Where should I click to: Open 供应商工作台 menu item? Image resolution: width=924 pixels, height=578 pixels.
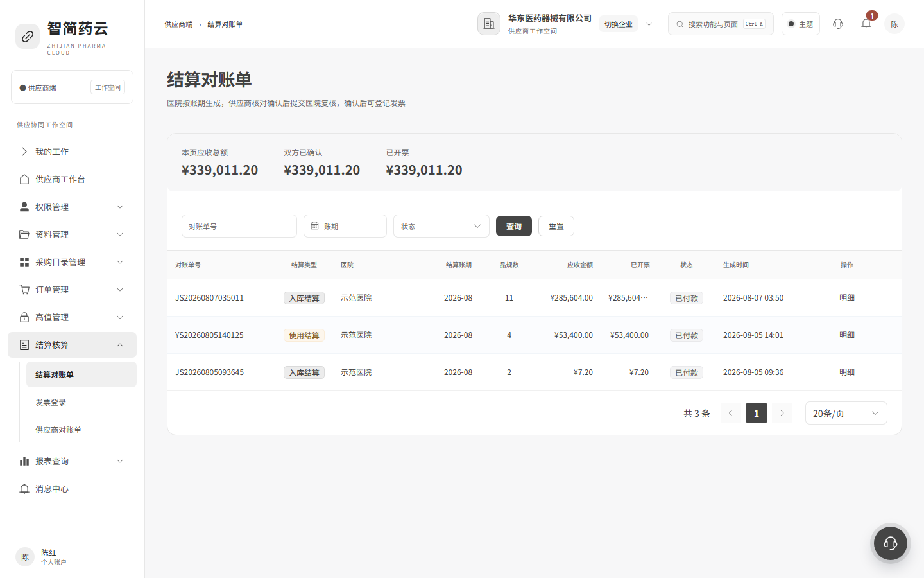pos(72,179)
